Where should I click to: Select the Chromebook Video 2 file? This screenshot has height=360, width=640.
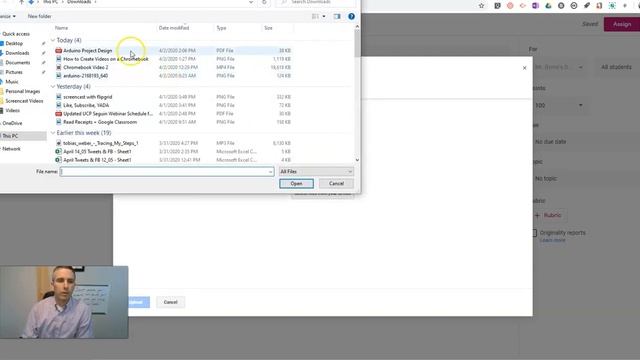[x=86, y=67]
